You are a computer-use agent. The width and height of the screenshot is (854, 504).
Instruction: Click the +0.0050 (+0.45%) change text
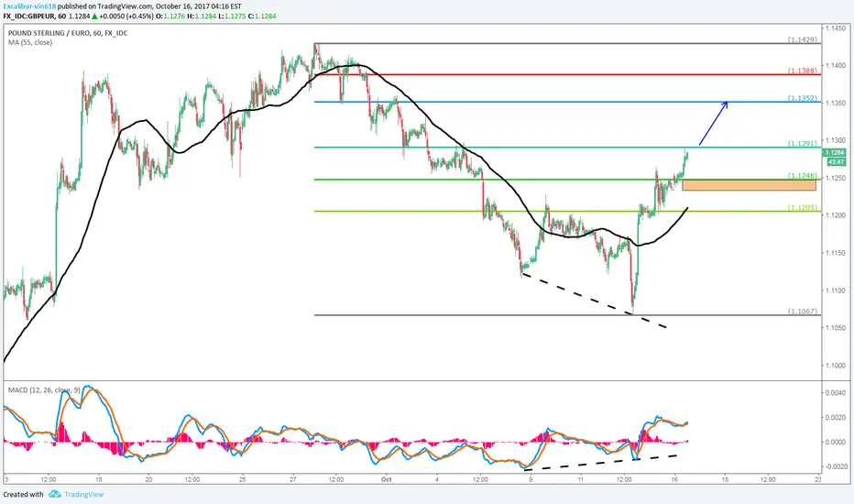coord(126,16)
